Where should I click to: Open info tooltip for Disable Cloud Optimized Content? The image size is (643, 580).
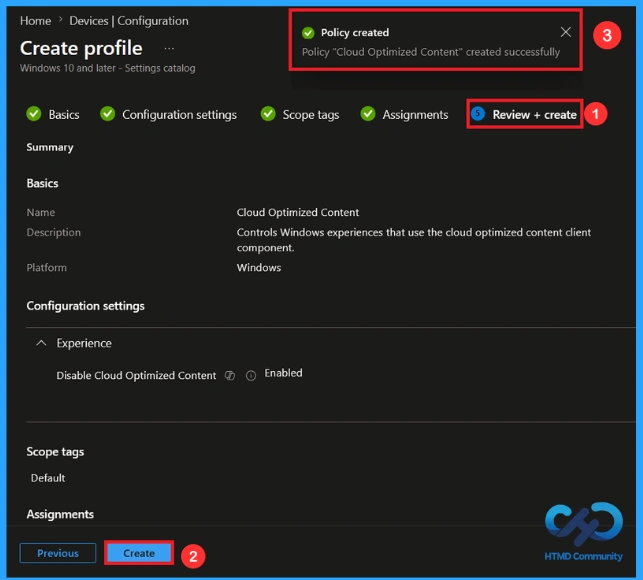251,375
